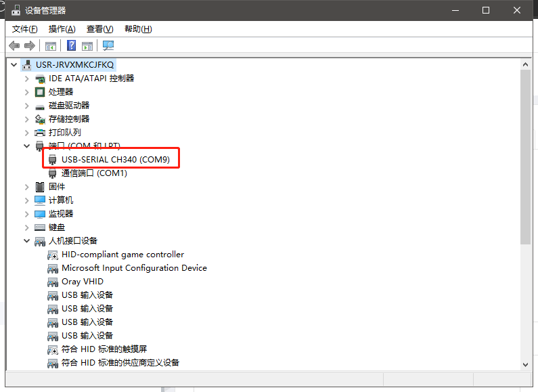This screenshot has width=538, height=392.
Task: Click the USB-SERIAL CH340 port icon
Action: pyautogui.click(x=53, y=160)
